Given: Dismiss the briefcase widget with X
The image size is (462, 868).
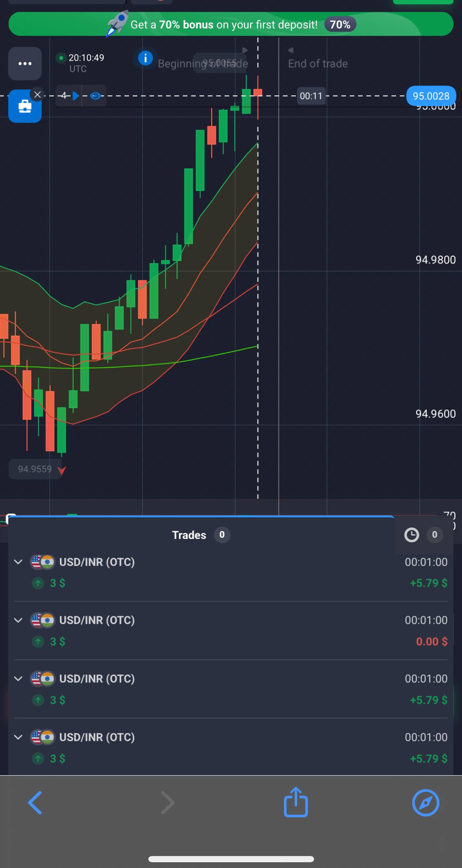Looking at the screenshot, I should 37,94.
